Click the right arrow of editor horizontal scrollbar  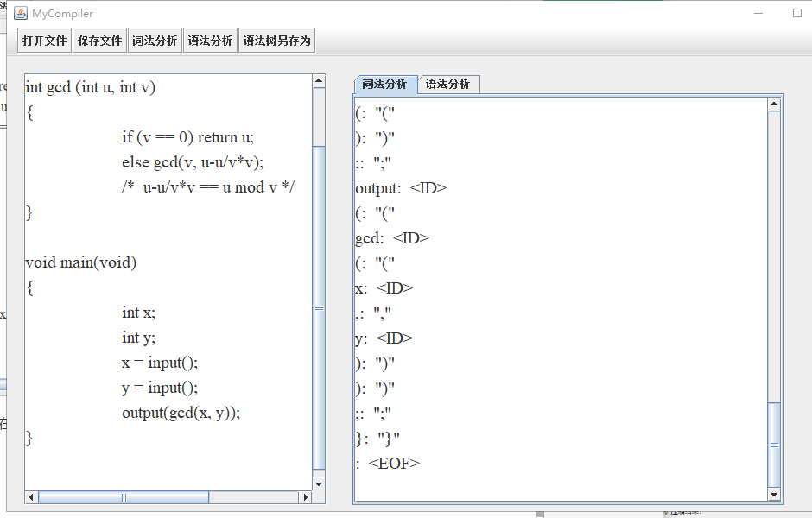307,496
